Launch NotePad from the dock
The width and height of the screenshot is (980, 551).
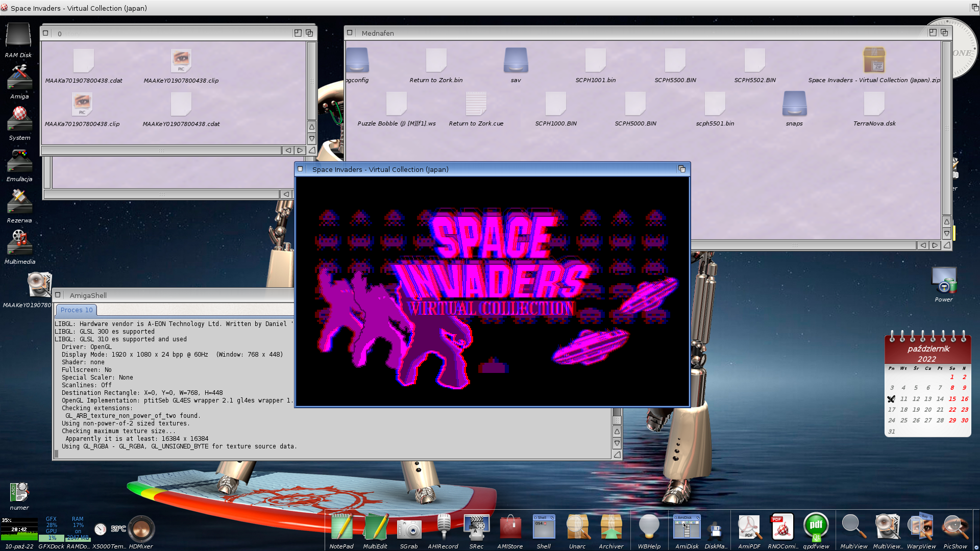tap(341, 528)
